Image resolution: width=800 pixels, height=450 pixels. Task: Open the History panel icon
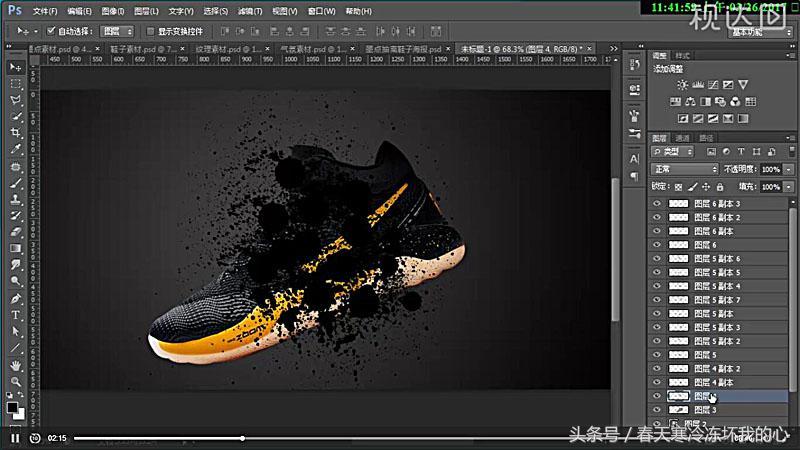(635, 64)
